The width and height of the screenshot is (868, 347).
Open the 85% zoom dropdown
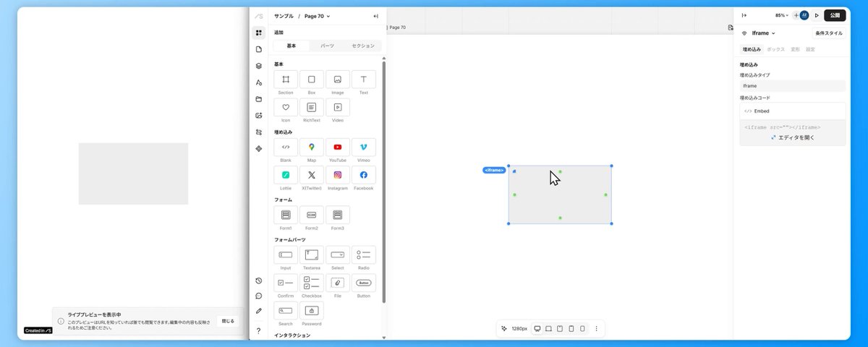point(782,15)
